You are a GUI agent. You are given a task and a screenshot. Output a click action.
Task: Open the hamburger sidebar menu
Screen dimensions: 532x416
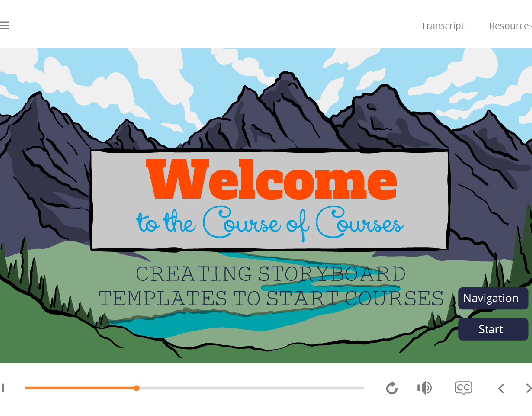click(x=4, y=25)
